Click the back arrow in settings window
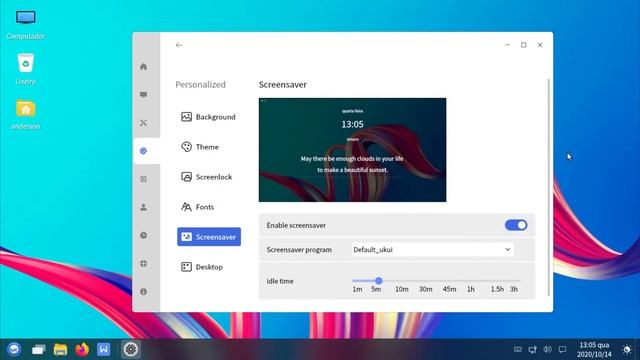Viewport: 640px width, 360px height. tap(179, 45)
